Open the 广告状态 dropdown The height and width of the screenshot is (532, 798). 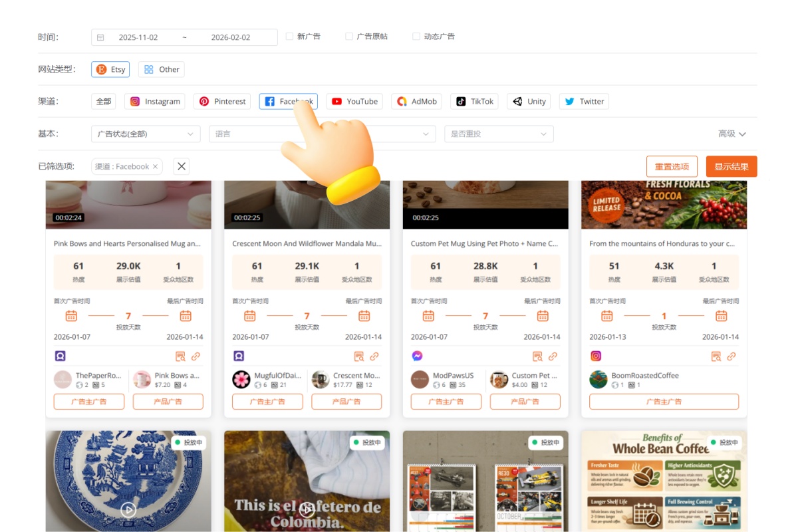point(145,134)
